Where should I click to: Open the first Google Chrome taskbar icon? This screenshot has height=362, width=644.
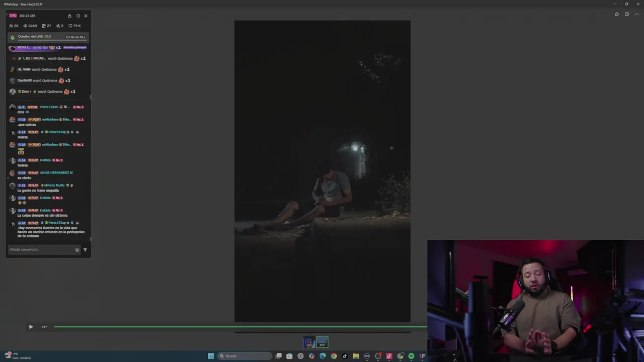pos(334,356)
